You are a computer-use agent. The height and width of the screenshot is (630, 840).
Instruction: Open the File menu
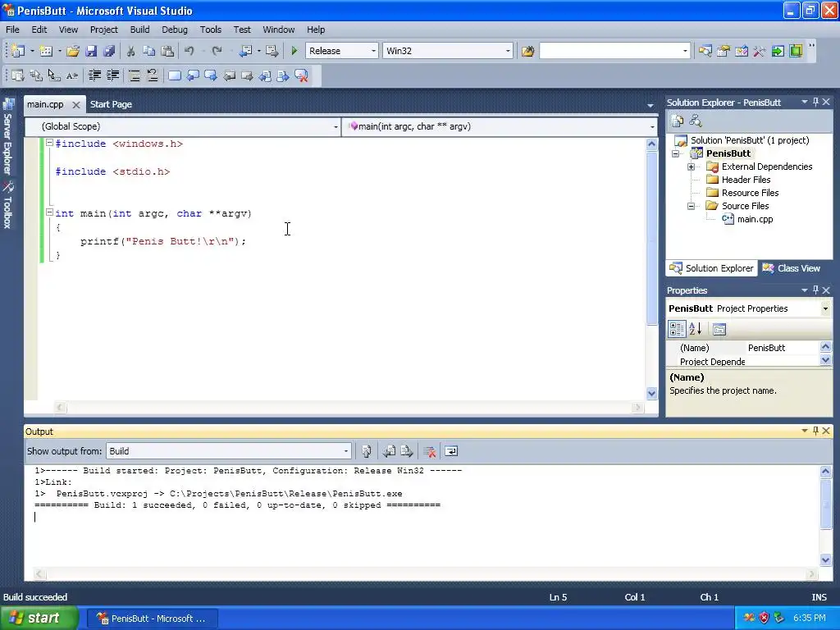tap(12, 30)
